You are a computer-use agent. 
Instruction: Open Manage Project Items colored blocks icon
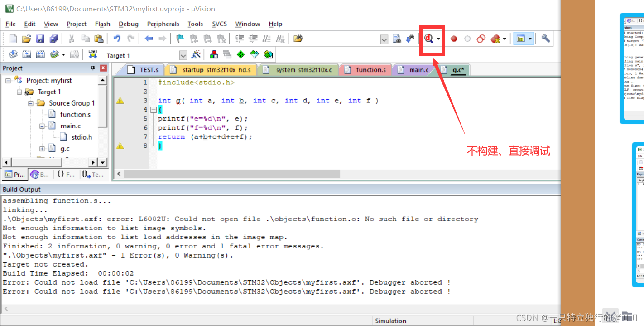click(214, 54)
